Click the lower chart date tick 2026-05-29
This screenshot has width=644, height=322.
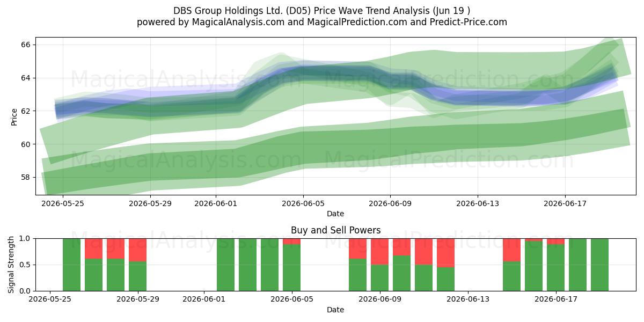138,299
